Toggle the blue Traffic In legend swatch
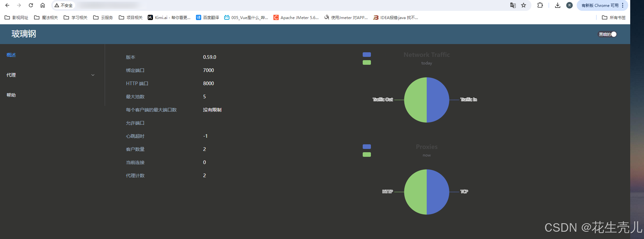This screenshot has width=644, height=239. 367,55
